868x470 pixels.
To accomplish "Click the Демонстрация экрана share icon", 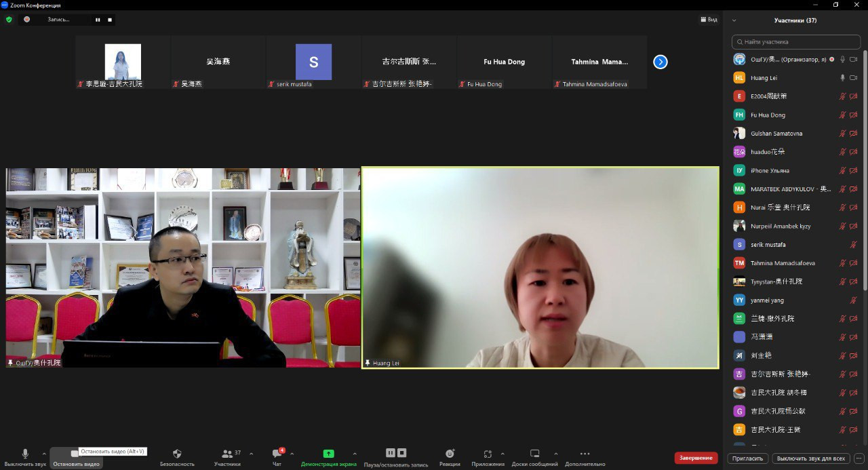I will click(328, 454).
